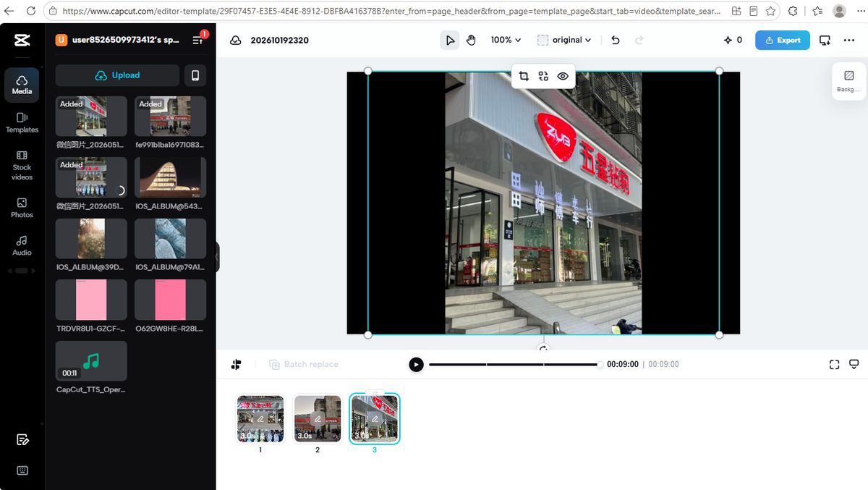Open the Background panel button
This screenshot has width=868, height=490.
848,81
